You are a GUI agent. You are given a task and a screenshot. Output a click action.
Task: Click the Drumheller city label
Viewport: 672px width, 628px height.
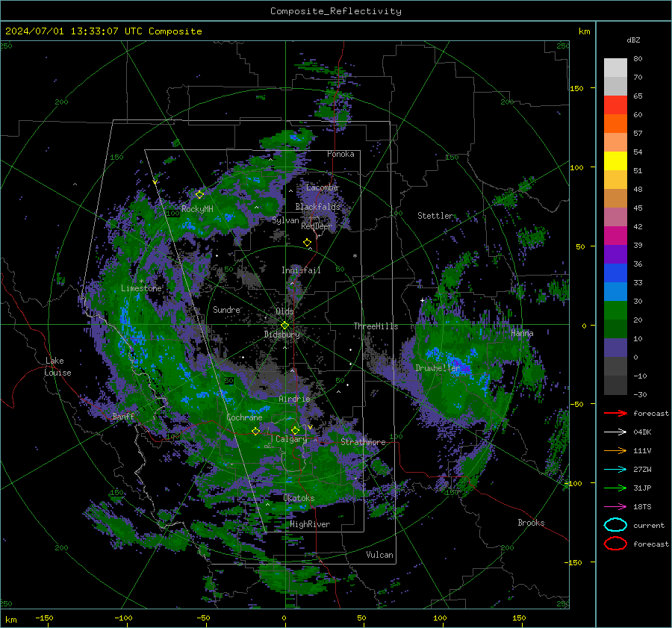click(438, 368)
